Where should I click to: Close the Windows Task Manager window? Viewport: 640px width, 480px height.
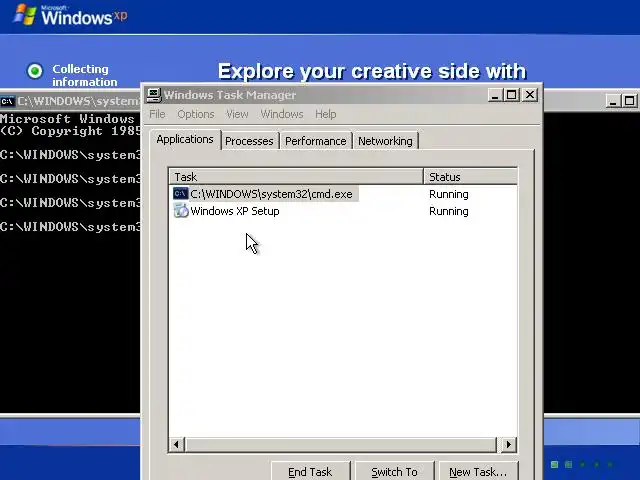529,95
